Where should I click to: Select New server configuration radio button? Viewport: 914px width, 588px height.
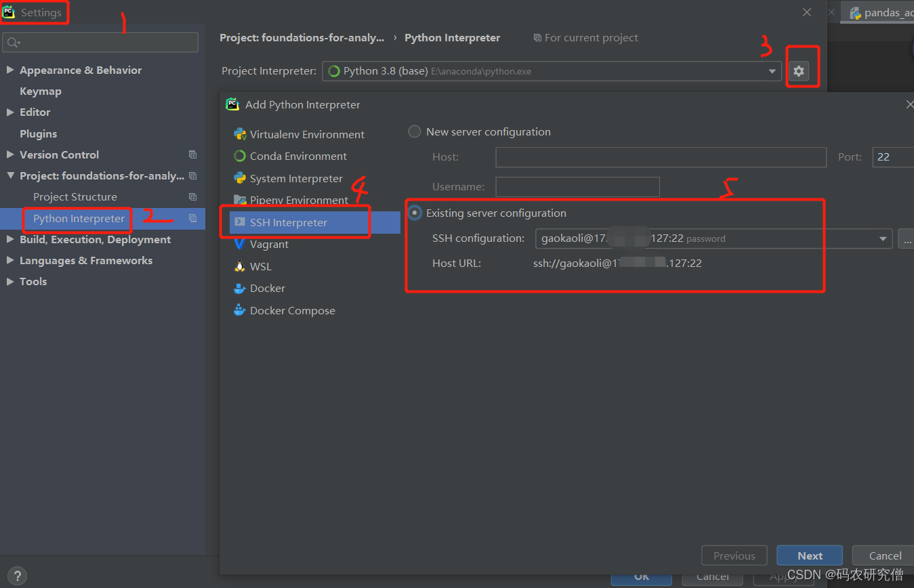tap(415, 131)
